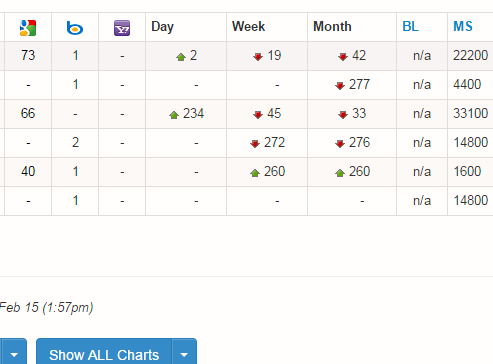Click the Week column header
The image size is (493, 364).
pyautogui.click(x=248, y=27)
